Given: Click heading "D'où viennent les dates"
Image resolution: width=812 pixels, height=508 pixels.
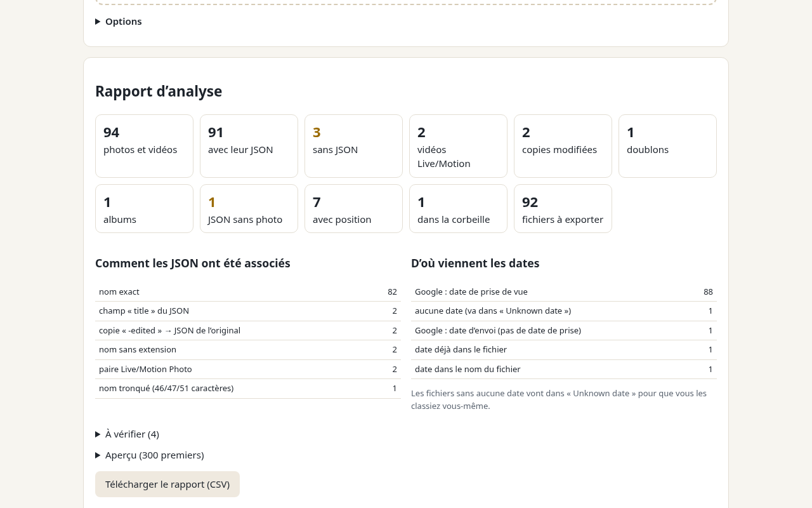Looking at the screenshot, I should (475, 264).
